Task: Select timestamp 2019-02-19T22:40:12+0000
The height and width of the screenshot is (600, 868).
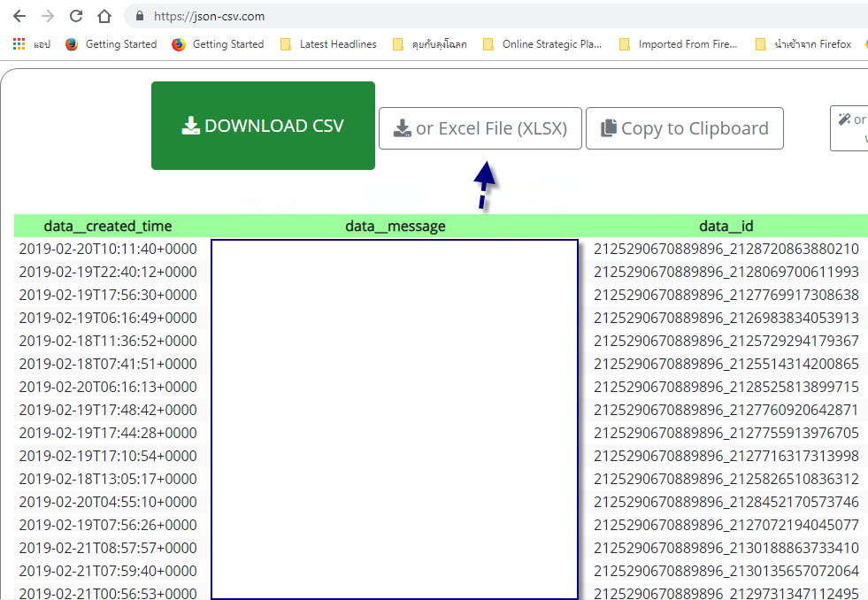Action: (x=108, y=272)
